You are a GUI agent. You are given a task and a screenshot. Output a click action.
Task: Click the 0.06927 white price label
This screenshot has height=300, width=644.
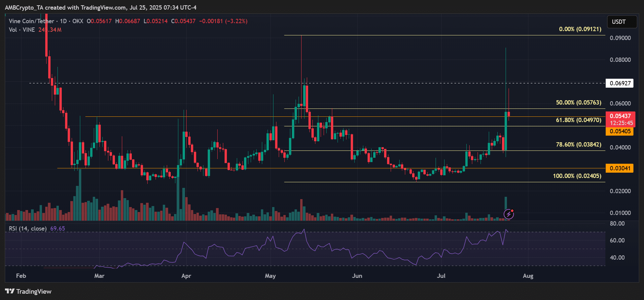620,83
